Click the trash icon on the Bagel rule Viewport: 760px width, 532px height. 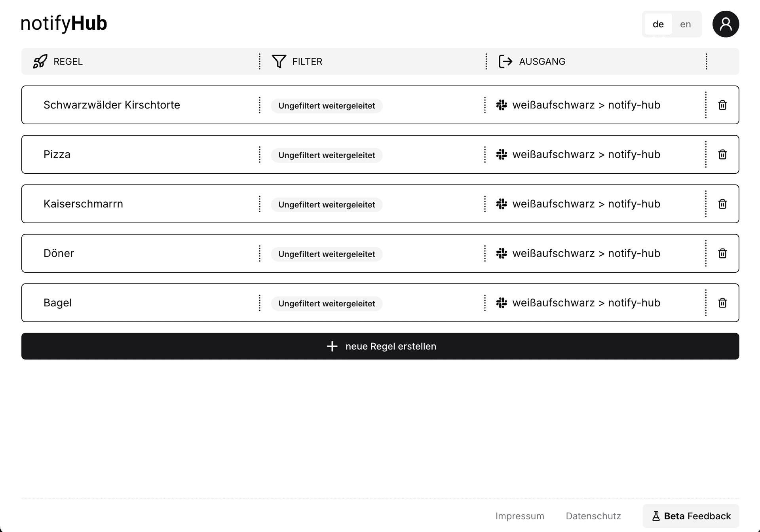click(x=722, y=303)
